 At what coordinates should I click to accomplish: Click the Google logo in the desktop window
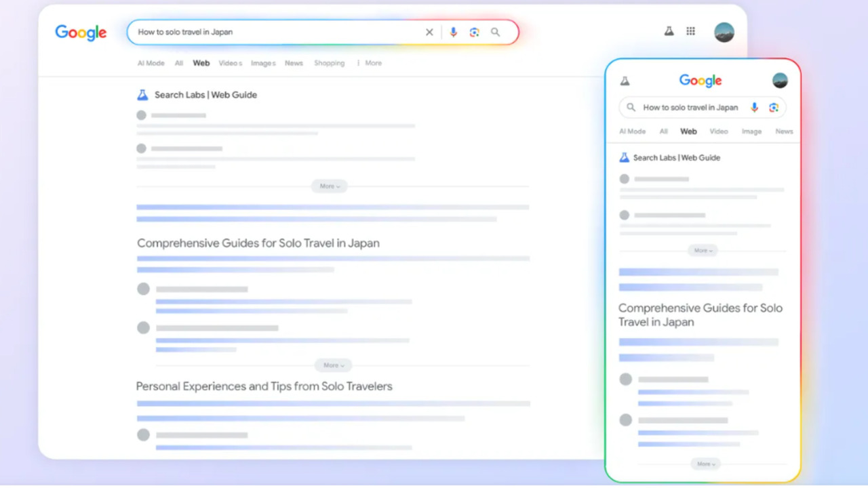click(x=81, y=33)
